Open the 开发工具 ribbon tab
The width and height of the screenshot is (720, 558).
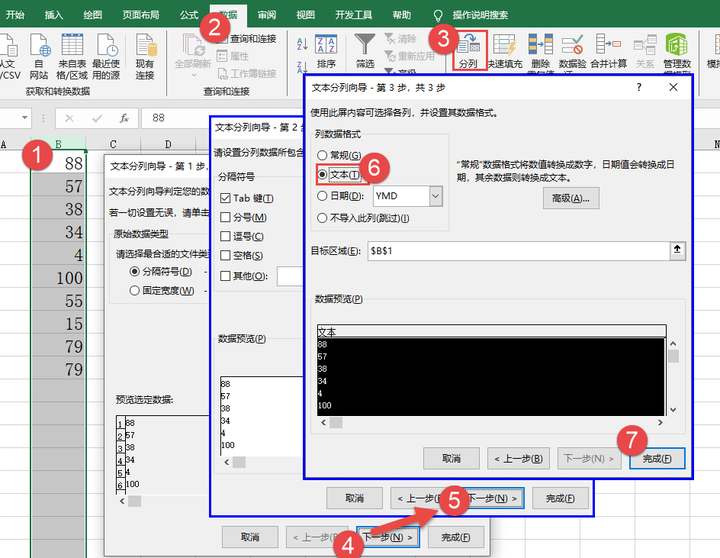pyautogui.click(x=353, y=15)
